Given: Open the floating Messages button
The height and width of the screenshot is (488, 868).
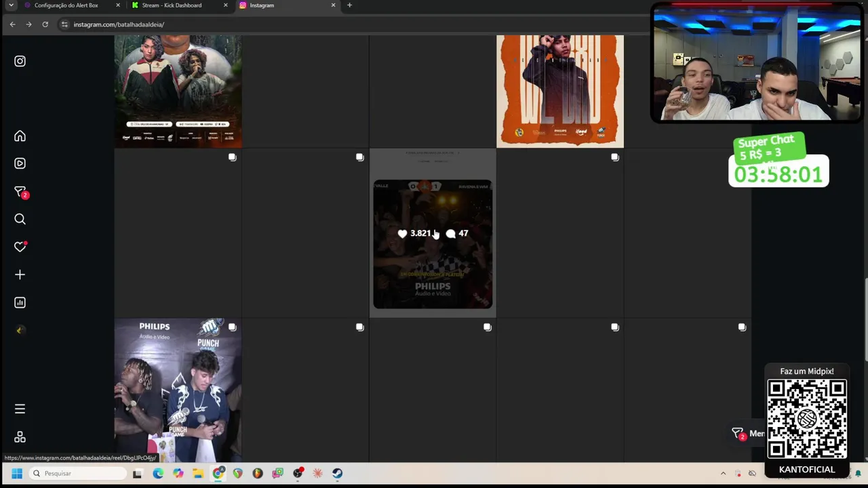Looking at the screenshot, I should pos(747,434).
